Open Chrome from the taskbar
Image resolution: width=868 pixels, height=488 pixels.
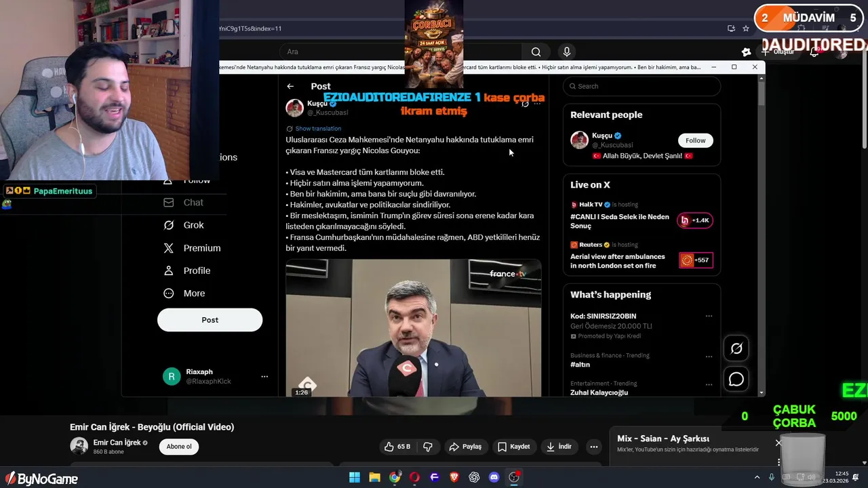click(x=395, y=477)
